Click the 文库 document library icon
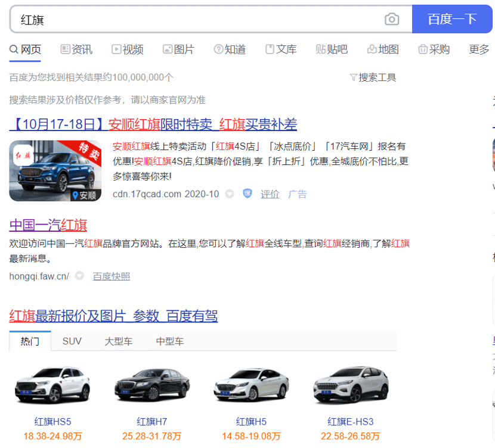Image resolution: width=495 pixels, height=448 pixels. click(268, 49)
